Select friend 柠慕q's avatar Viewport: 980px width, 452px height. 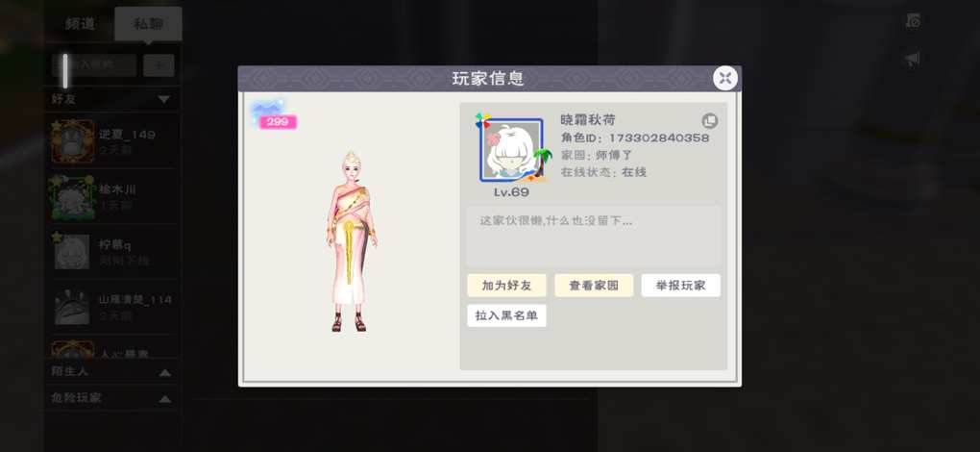[72, 251]
